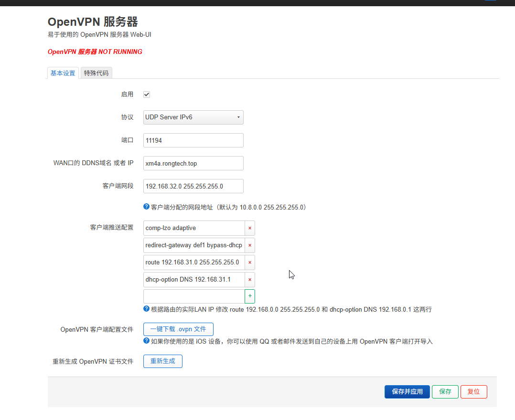Click the 启用 label

[127, 94]
